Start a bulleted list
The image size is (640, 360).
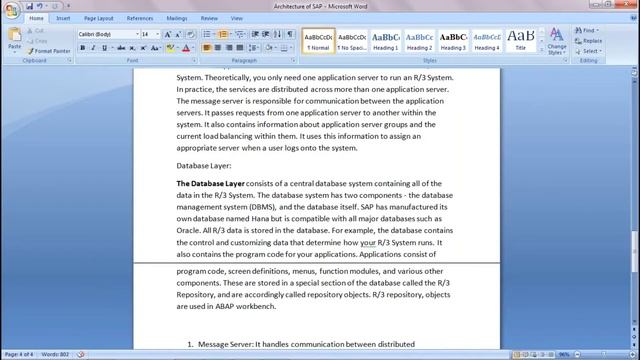point(207,34)
